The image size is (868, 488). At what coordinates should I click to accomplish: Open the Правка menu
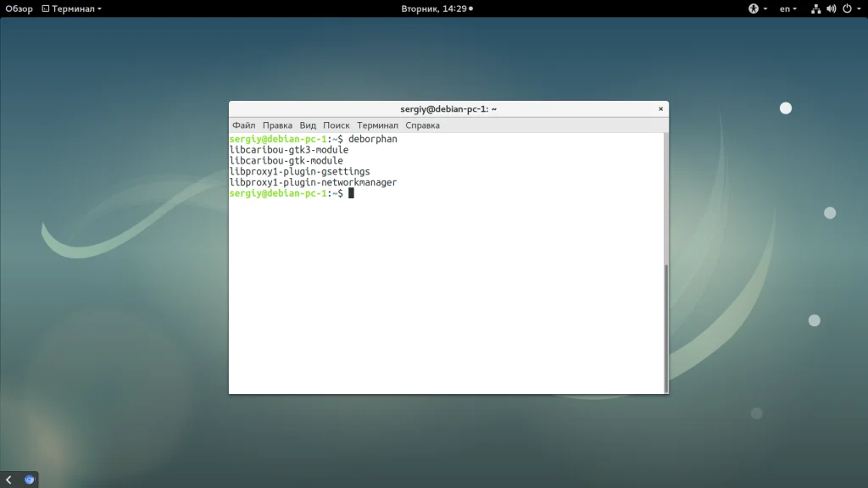[x=277, y=125]
